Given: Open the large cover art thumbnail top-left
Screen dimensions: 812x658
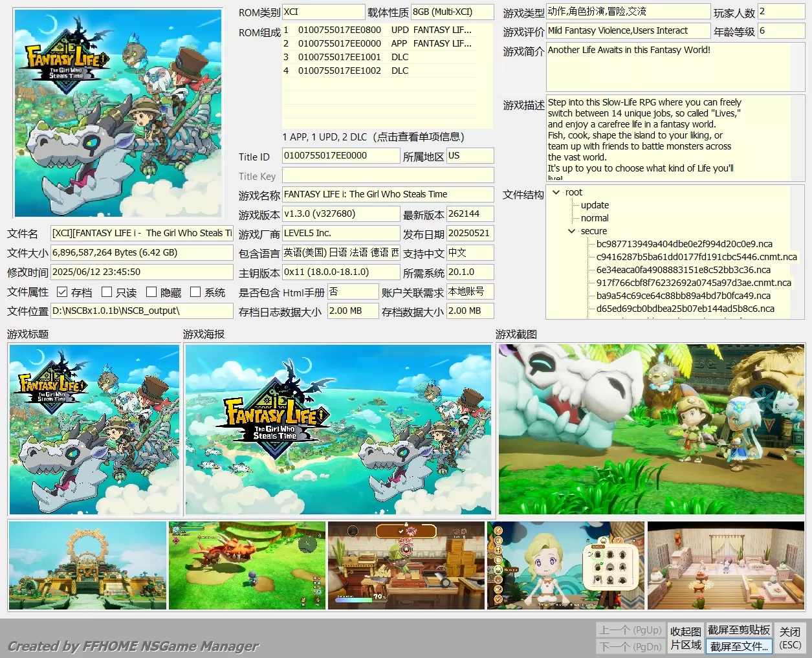Looking at the screenshot, I should click(x=118, y=112).
